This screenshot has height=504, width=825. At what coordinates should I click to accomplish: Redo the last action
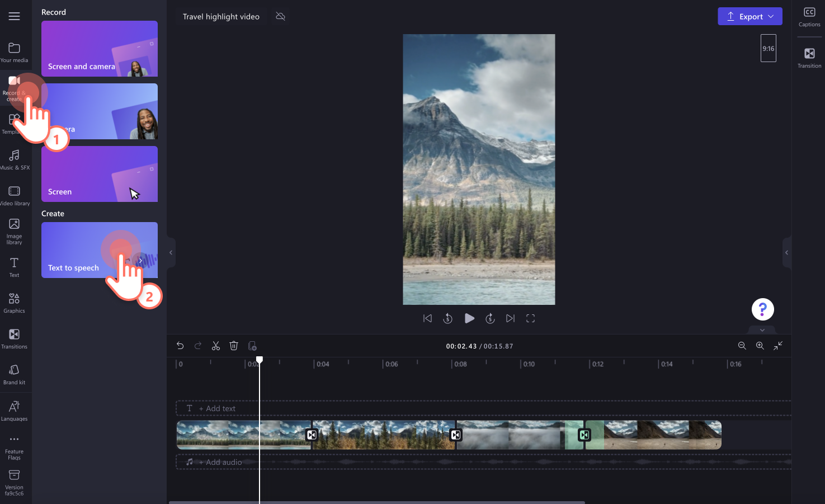[x=198, y=346]
